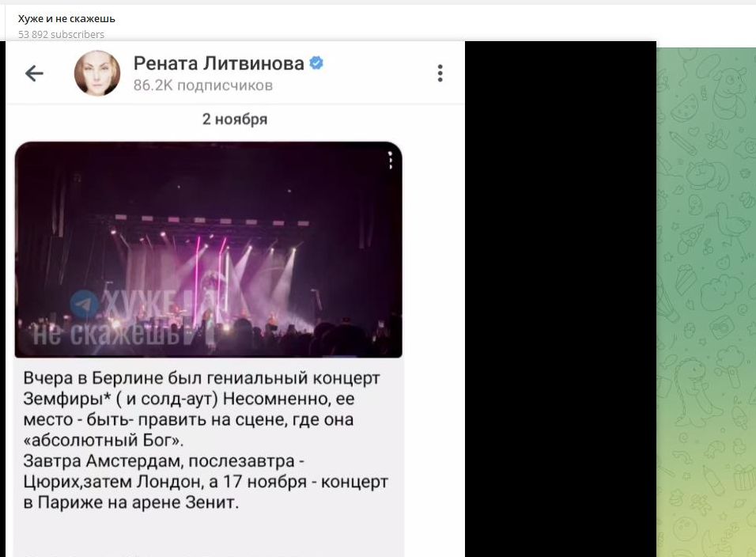Click the blue verified badge icon

[x=316, y=63]
